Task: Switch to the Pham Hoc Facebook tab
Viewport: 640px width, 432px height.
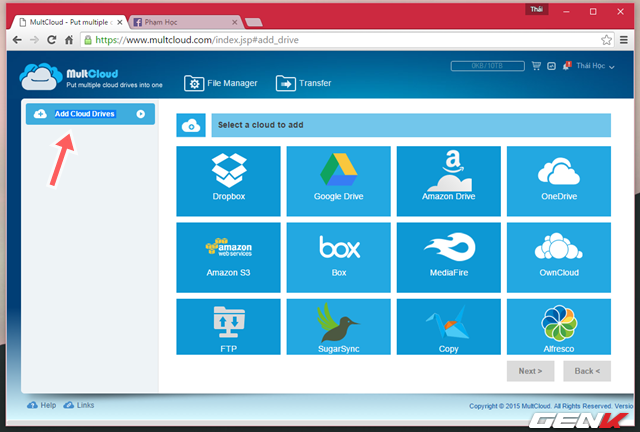Action: (187, 18)
